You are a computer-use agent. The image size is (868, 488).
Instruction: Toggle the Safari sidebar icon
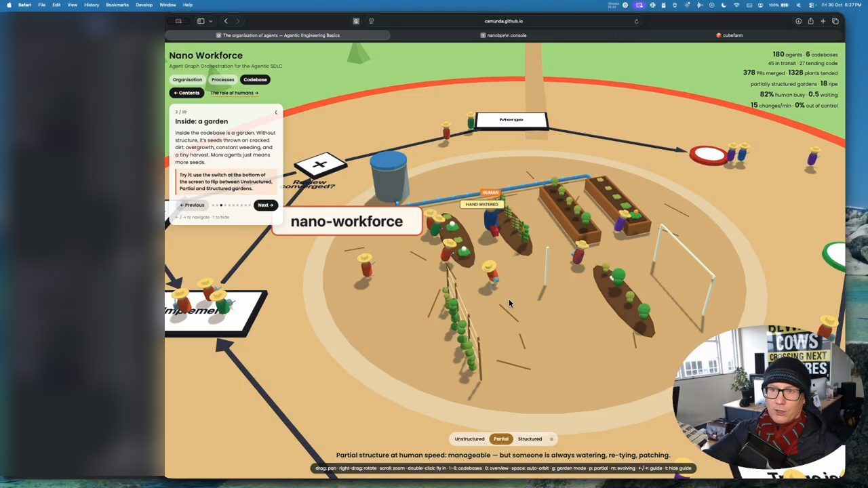tap(201, 21)
